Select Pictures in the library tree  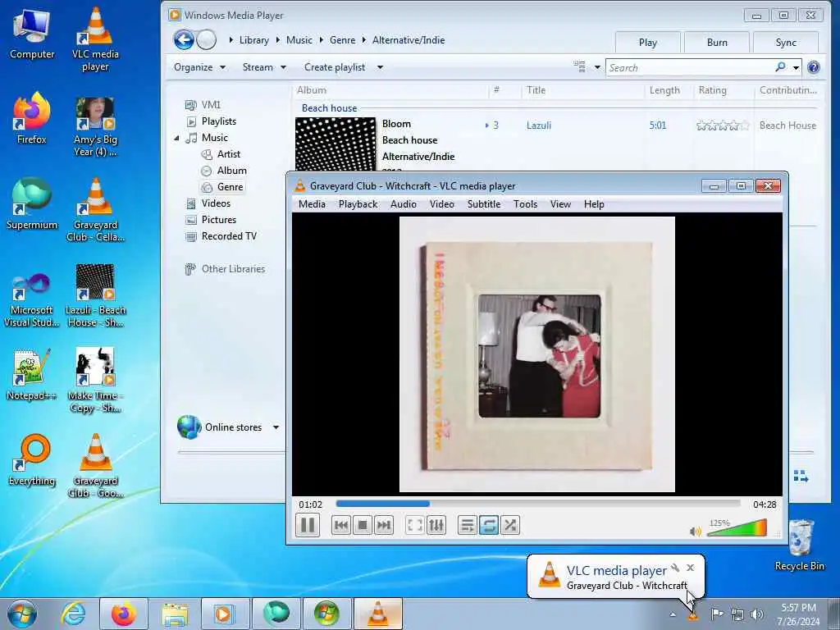click(218, 220)
